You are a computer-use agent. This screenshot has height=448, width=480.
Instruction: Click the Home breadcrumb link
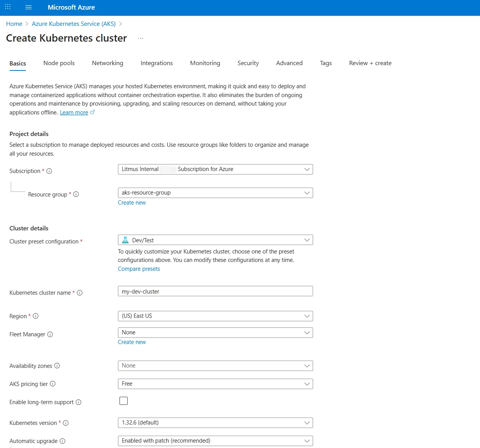point(14,24)
